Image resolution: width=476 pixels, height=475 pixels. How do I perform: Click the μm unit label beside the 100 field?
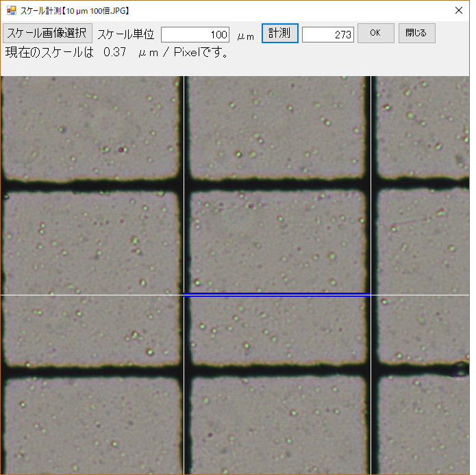[245, 35]
